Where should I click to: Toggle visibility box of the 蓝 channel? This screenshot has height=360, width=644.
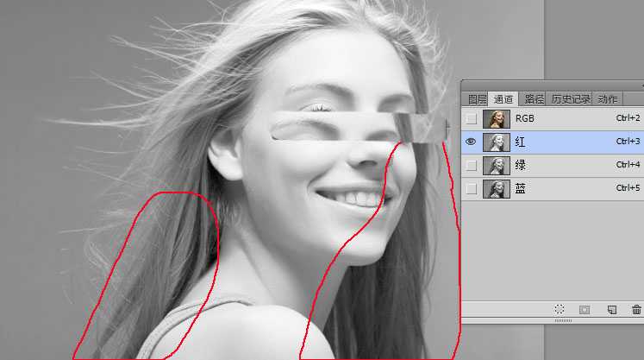pyautogui.click(x=470, y=188)
